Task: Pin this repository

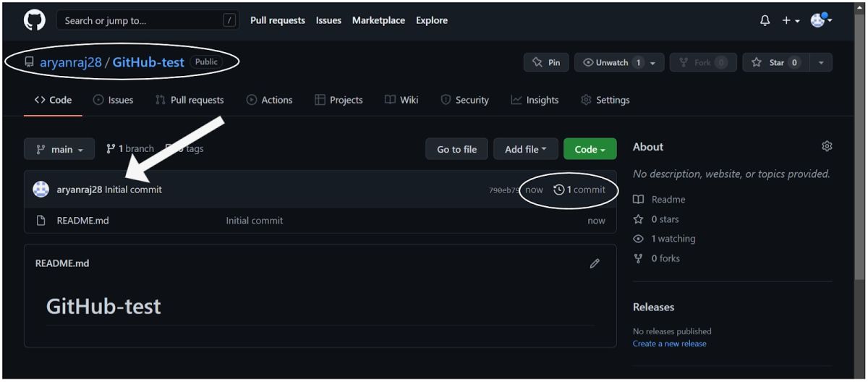Action: tap(546, 62)
